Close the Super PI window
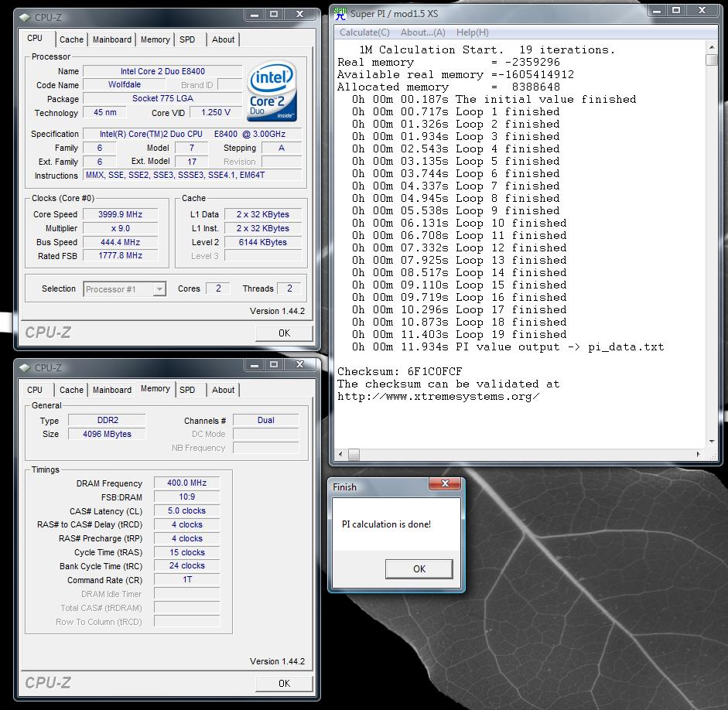The width and height of the screenshot is (728, 710). pyautogui.click(x=702, y=11)
